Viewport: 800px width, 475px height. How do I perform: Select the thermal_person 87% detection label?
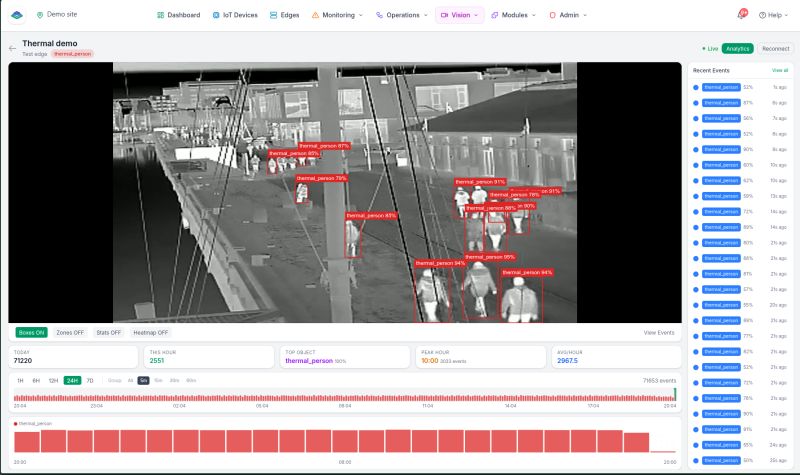324,146
